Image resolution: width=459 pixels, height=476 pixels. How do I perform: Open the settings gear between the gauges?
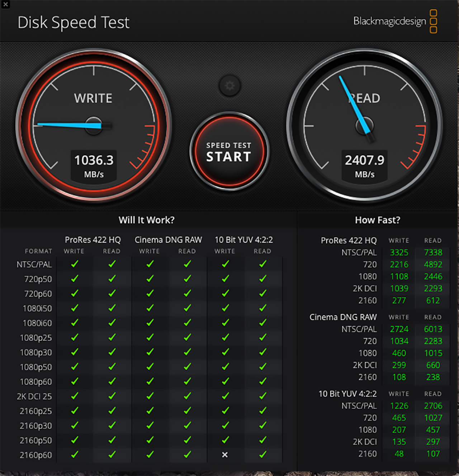pyautogui.click(x=229, y=86)
